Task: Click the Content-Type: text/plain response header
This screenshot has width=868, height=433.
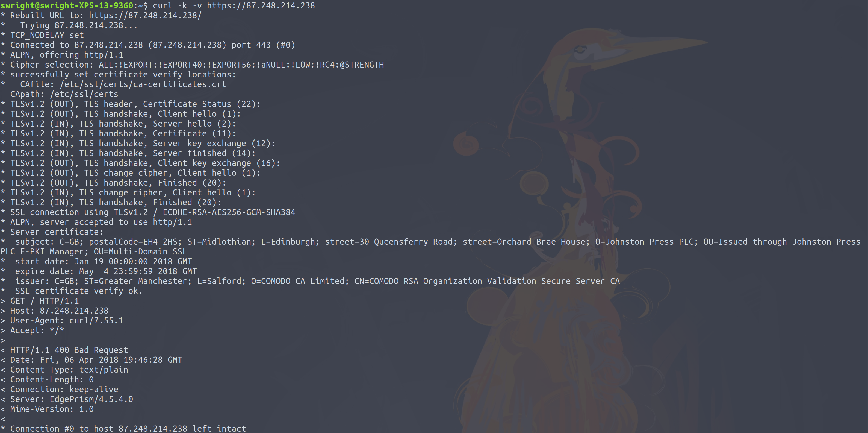Action: click(64, 370)
